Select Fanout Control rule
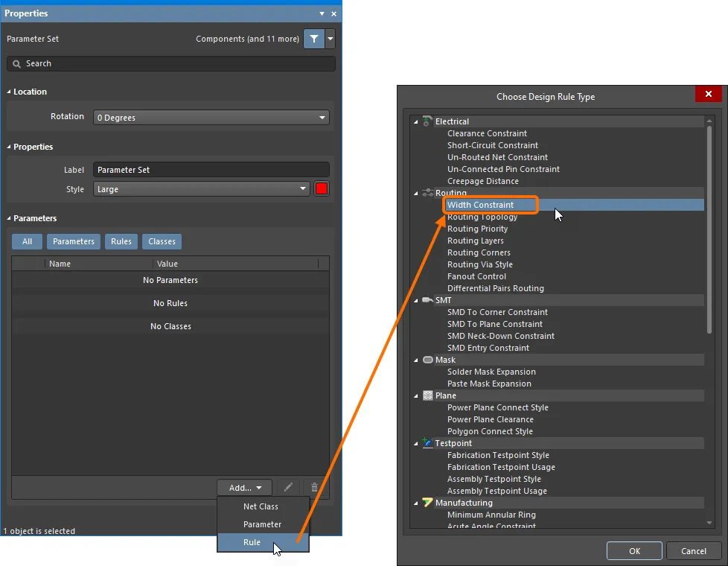Image resolution: width=728 pixels, height=566 pixels. click(476, 276)
